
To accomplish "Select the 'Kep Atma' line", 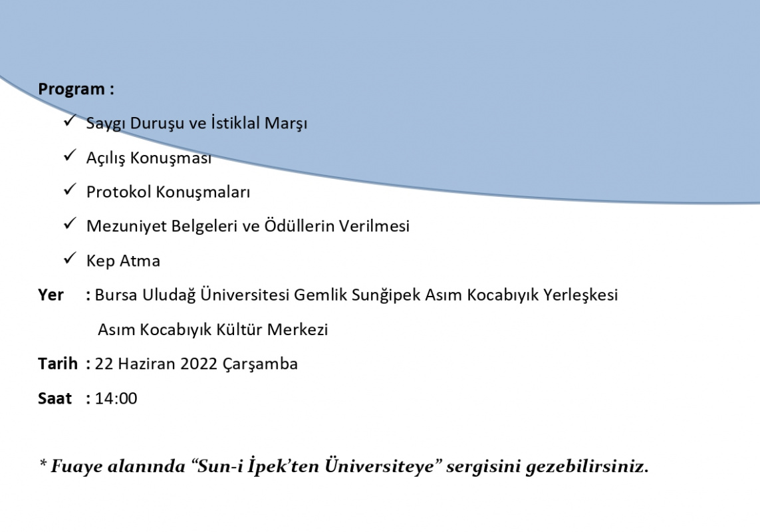I will 123,261.
